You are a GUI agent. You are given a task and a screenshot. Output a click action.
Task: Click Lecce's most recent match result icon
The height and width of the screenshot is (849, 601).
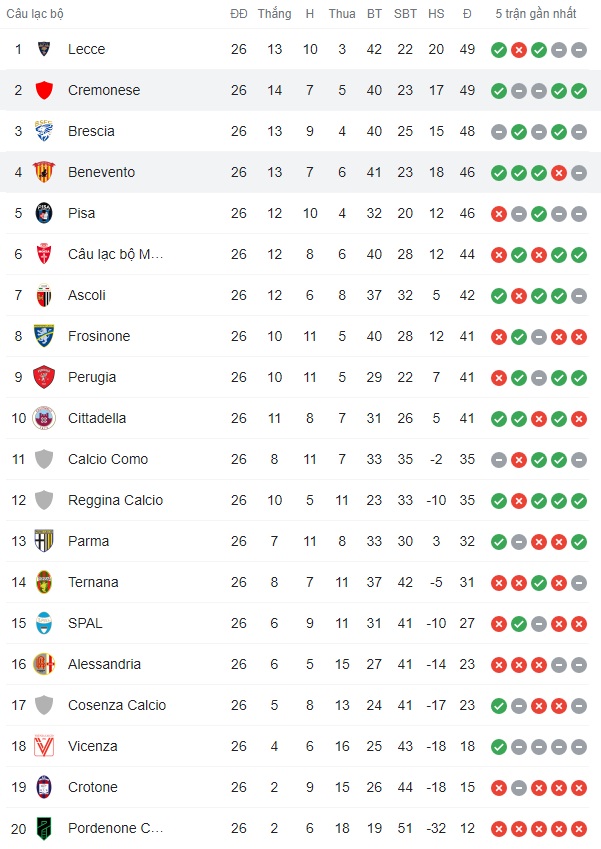tap(579, 49)
